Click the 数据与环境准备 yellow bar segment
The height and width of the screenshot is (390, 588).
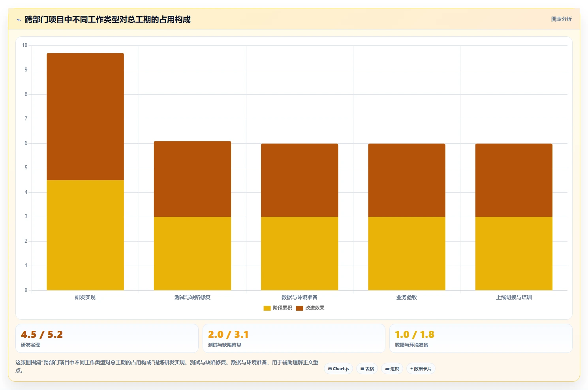(299, 253)
